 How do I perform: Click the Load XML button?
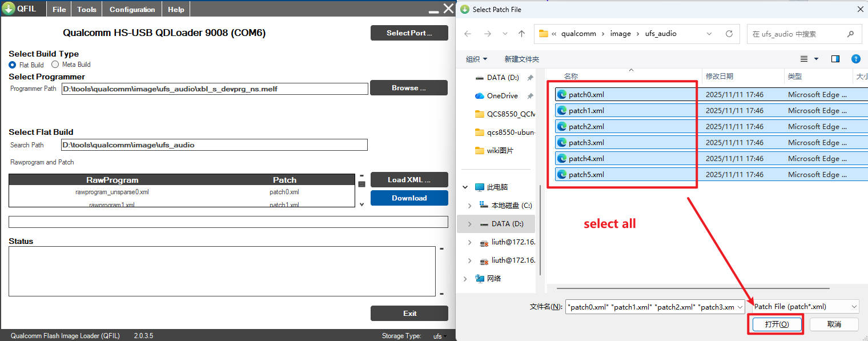pyautogui.click(x=409, y=179)
